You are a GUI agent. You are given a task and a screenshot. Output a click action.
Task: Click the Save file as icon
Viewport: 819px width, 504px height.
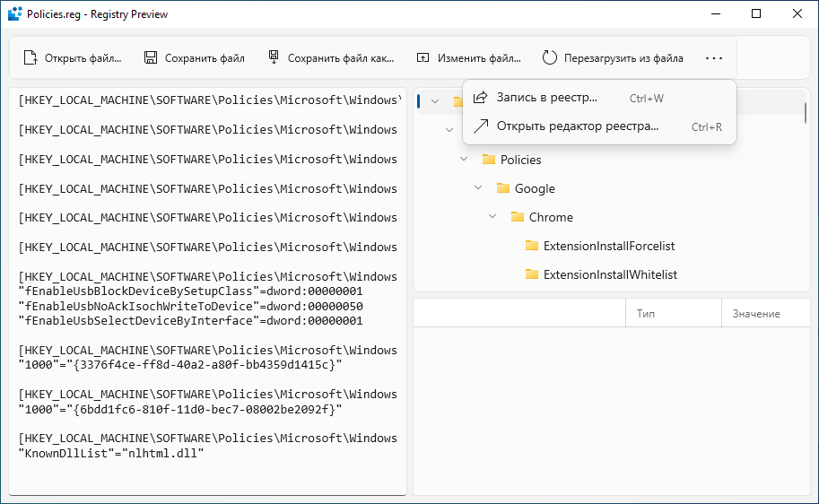click(274, 56)
